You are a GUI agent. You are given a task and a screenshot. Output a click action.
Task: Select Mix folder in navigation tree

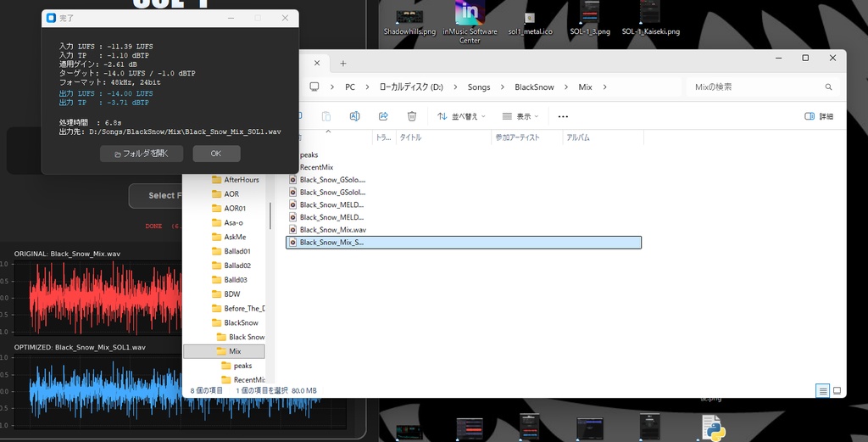coord(224,351)
